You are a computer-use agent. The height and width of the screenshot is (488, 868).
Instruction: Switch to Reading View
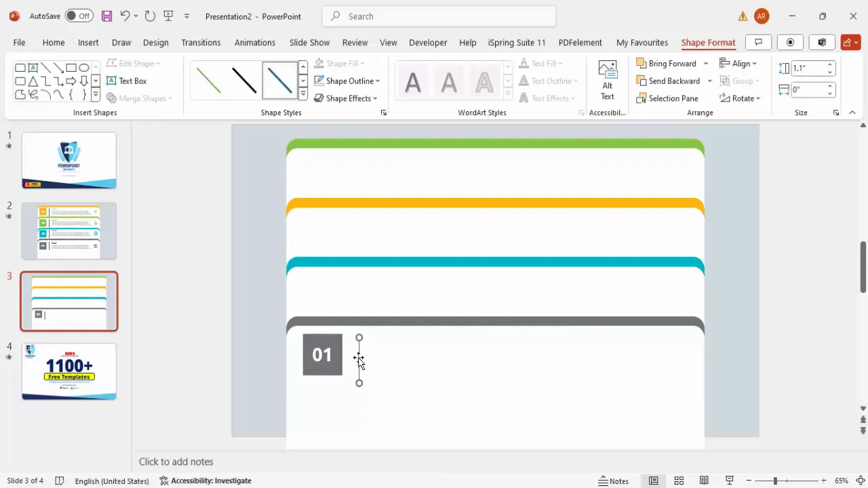tap(704, 481)
